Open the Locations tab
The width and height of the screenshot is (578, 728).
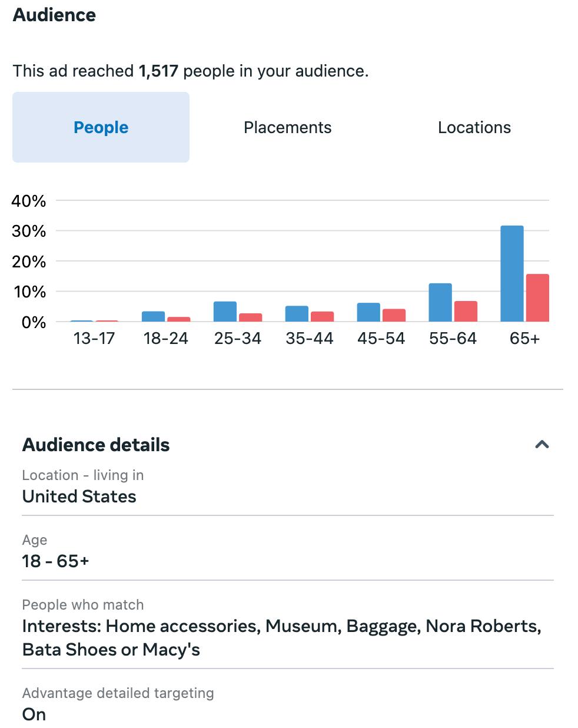tap(474, 128)
